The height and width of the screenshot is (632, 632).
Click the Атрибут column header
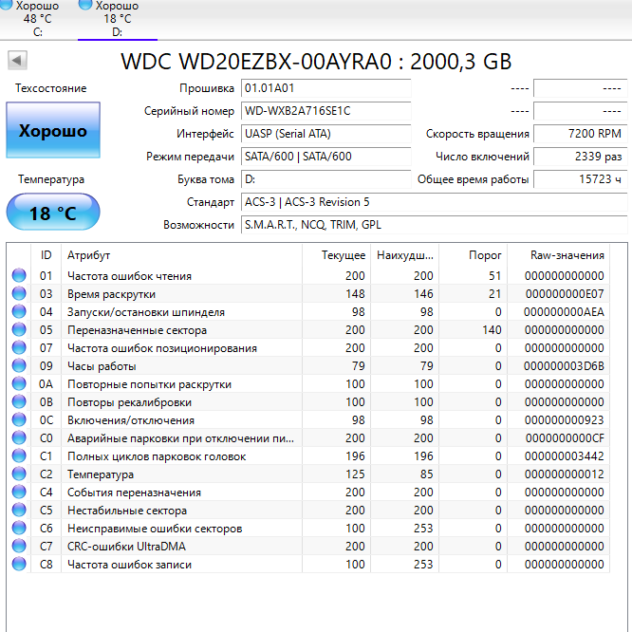pos(182,255)
